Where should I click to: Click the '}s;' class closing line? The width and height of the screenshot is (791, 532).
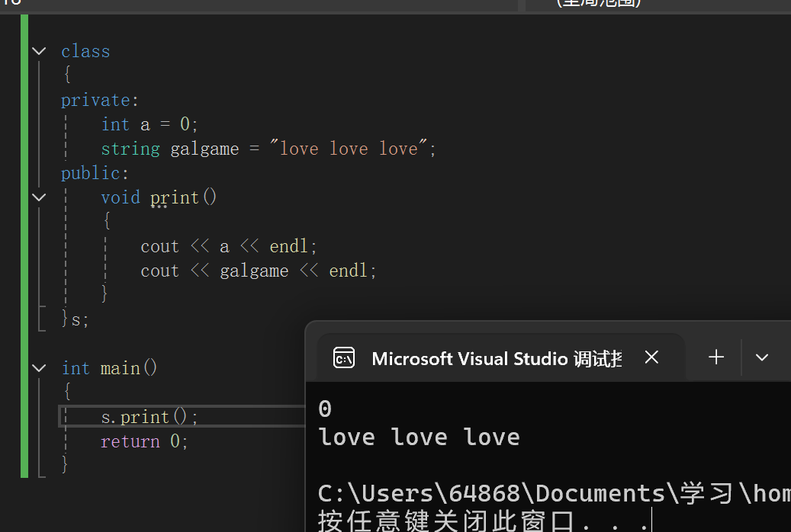[x=75, y=319]
